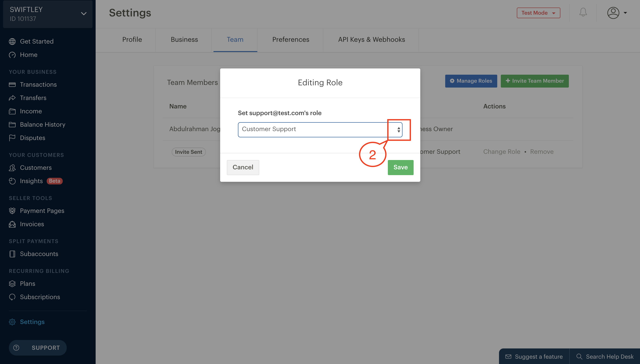
Task: Select the Team tab
Action: coord(235,40)
